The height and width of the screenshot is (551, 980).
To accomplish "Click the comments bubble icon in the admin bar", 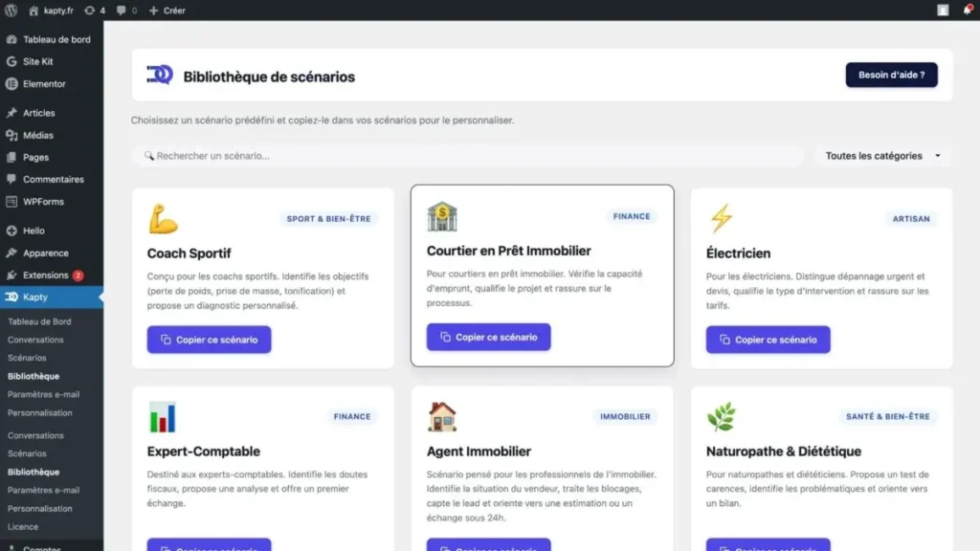I will pyautogui.click(x=122, y=11).
